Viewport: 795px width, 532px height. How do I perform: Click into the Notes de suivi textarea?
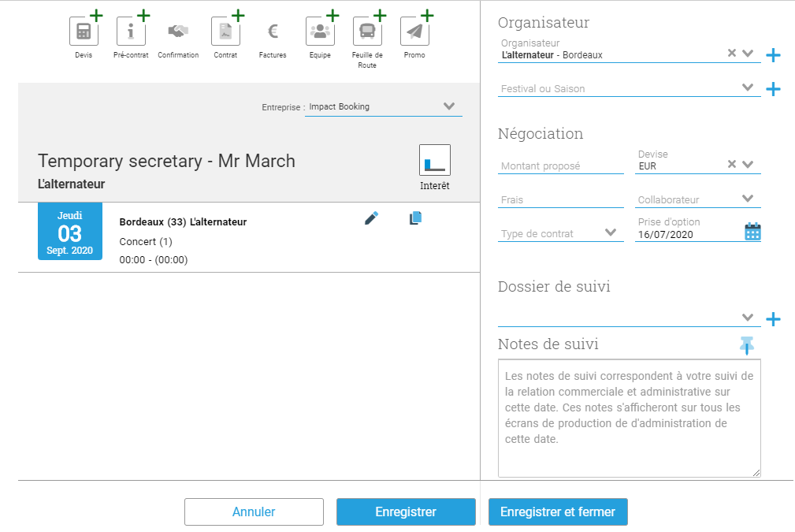(x=630, y=419)
